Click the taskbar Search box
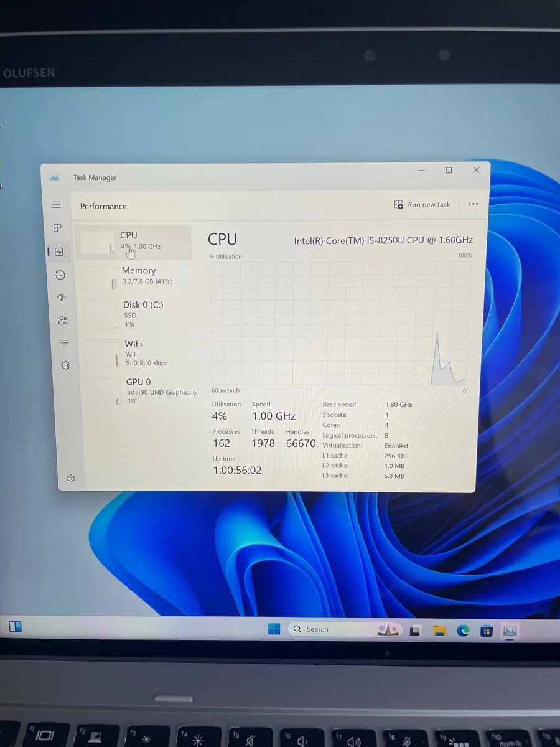Image resolution: width=560 pixels, height=747 pixels. pyautogui.click(x=346, y=629)
